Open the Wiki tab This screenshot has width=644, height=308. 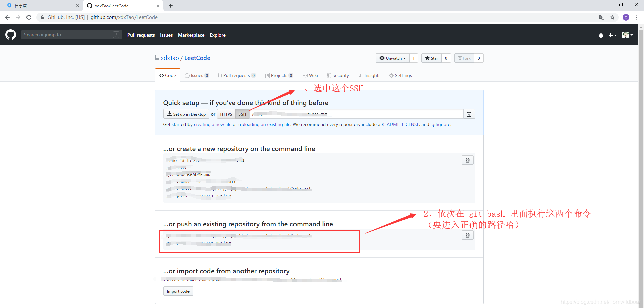(310, 75)
